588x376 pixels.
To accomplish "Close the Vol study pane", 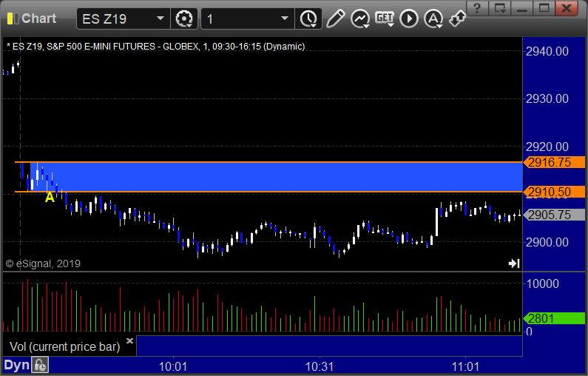I will pos(129,340).
